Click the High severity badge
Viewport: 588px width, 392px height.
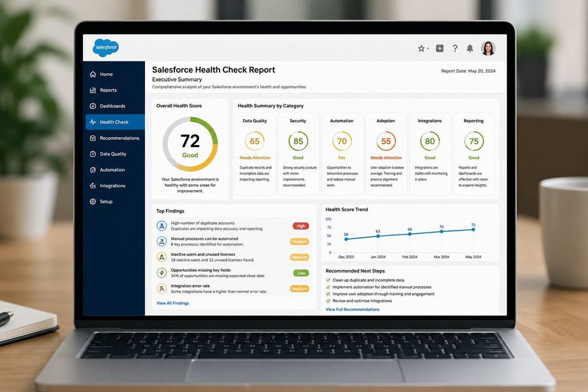point(301,226)
